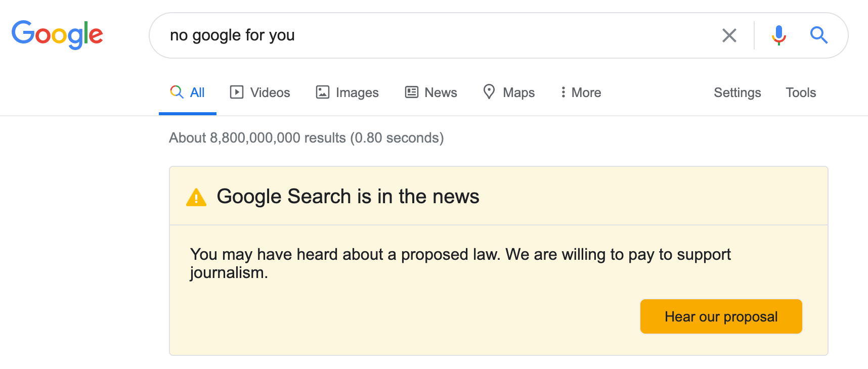Click the blue magnifier icon on the All tab

coord(176,92)
